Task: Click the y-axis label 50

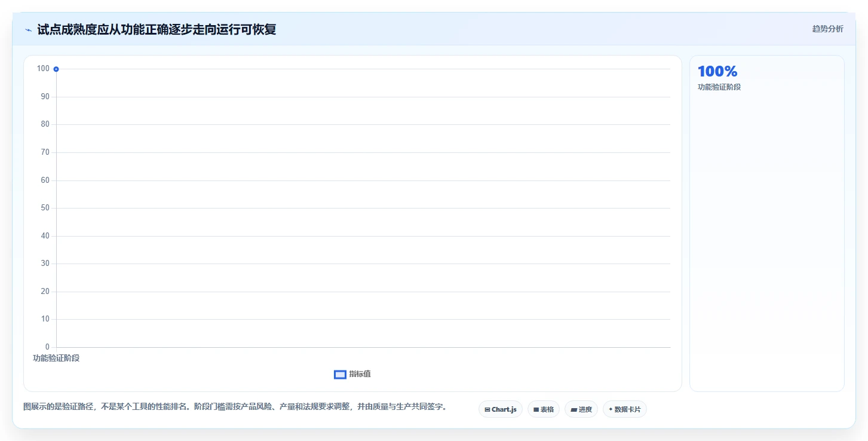Action: pos(45,208)
